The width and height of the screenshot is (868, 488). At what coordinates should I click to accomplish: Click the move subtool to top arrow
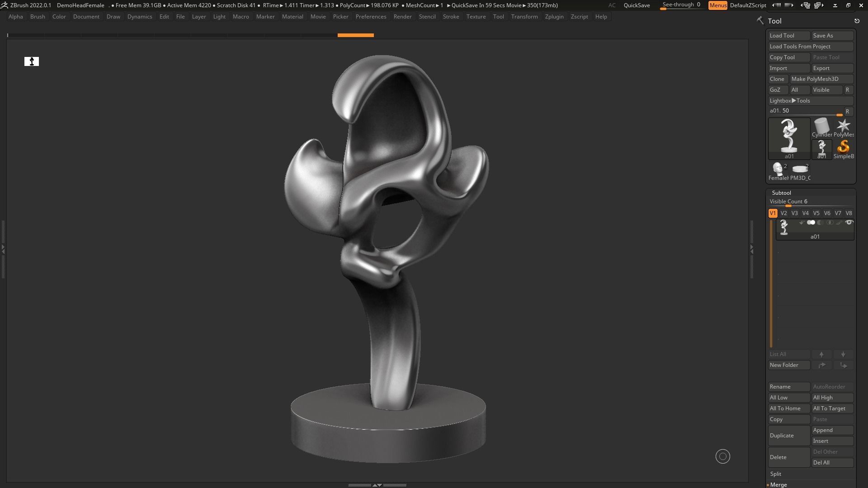click(821, 365)
